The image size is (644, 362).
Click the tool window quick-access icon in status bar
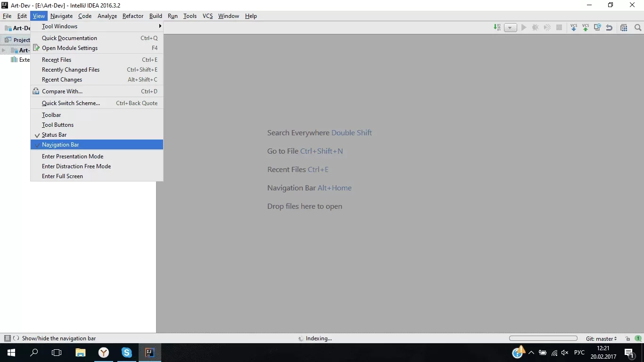[7, 338]
